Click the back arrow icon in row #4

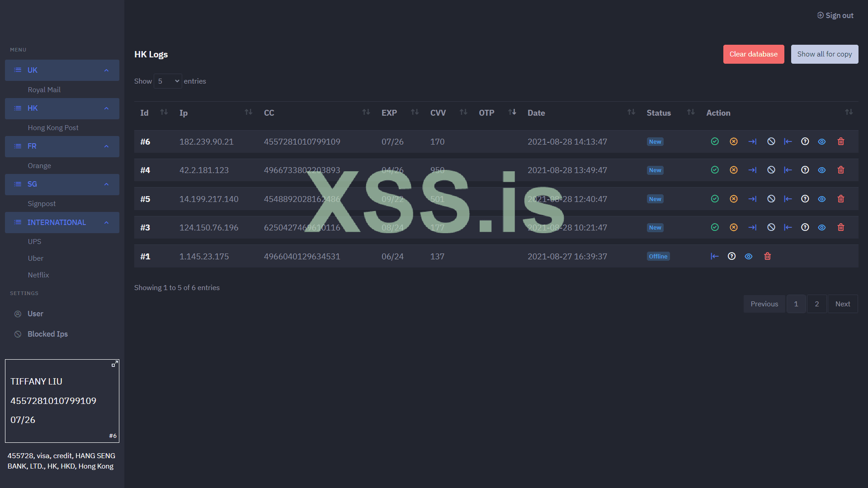(788, 170)
